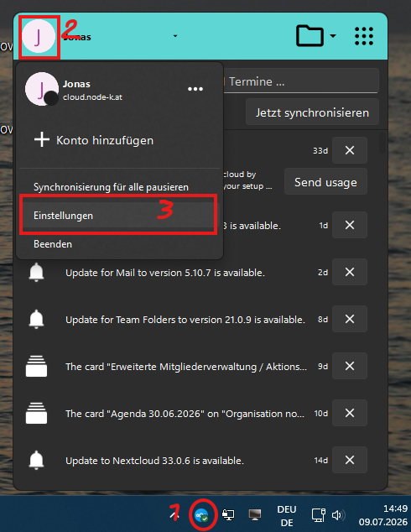Open the local folder icon in header
This screenshot has width=411, height=532.
pyautogui.click(x=310, y=35)
